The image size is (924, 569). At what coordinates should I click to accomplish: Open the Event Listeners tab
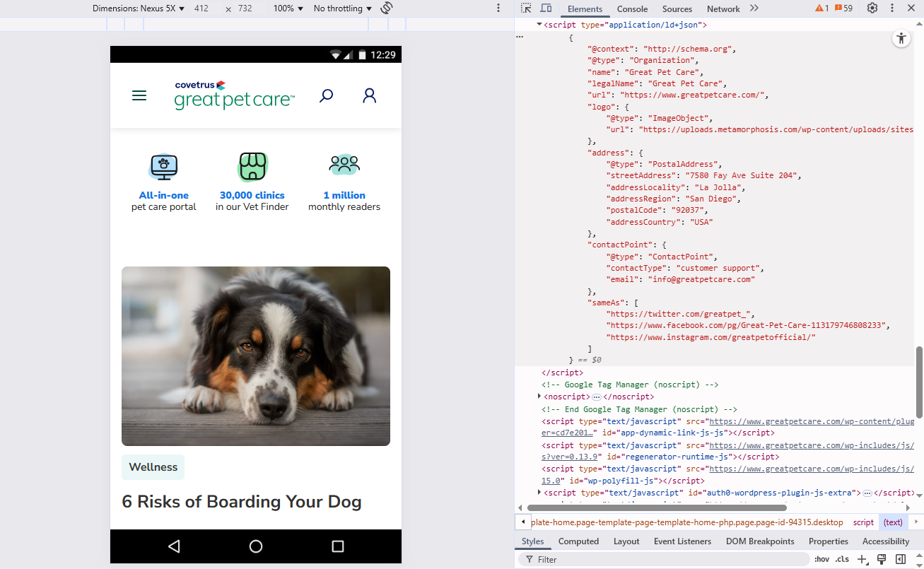pyautogui.click(x=682, y=541)
